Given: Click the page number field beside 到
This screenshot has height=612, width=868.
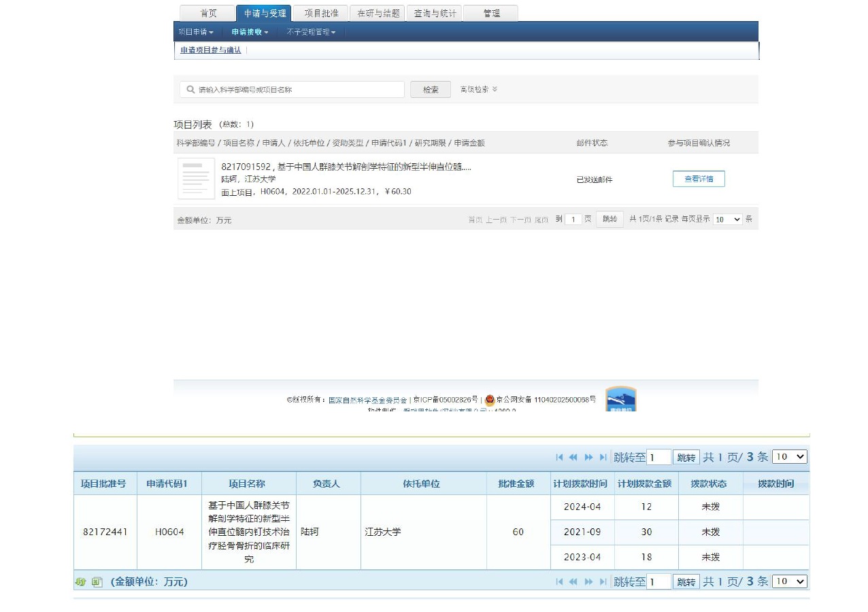Looking at the screenshot, I should pyautogui.click(x=573, y=220).
